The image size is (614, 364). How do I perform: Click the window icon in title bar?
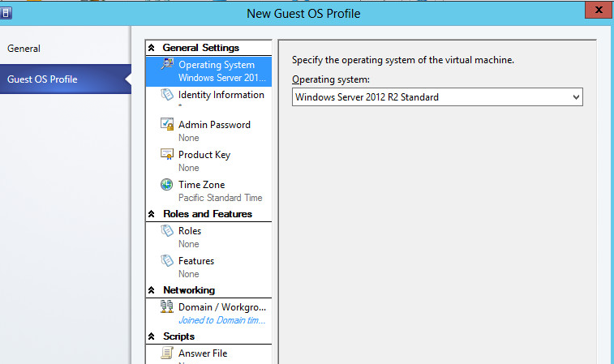pos(6,13)
